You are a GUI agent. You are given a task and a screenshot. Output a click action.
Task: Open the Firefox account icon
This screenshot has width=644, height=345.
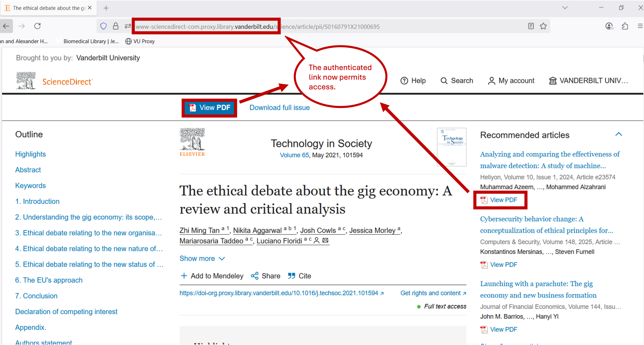(609, 26)
